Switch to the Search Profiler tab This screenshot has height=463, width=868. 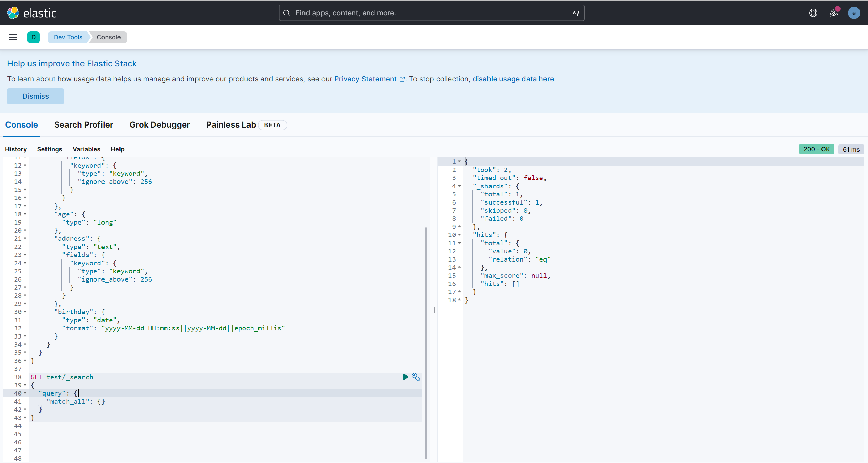[84, 125]
